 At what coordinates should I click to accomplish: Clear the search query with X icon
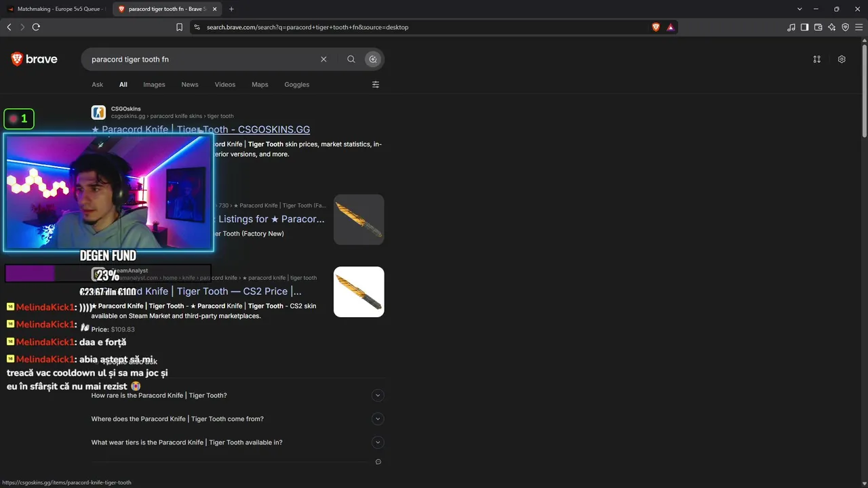(x=323, y=59)
